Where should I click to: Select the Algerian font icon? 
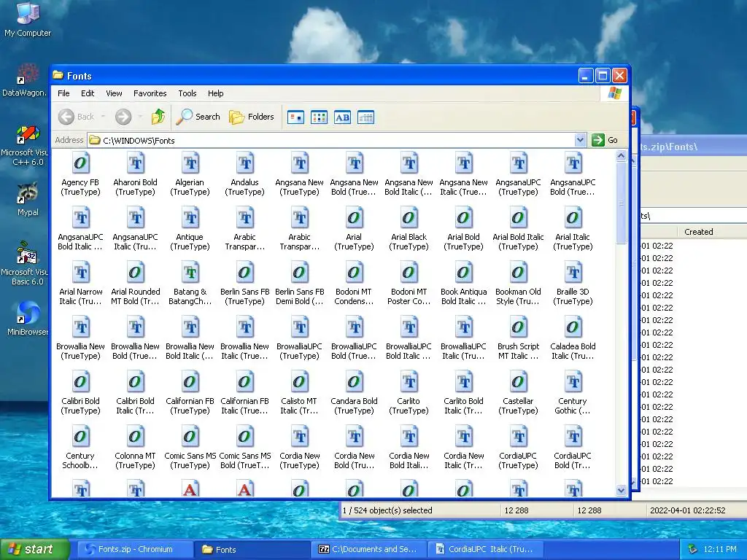[x=190, y=163]
